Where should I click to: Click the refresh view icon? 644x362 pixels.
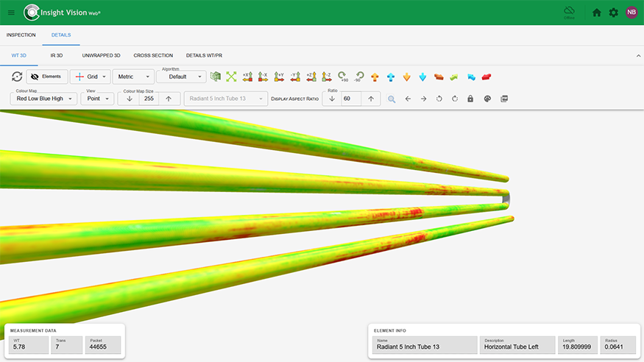tap(16, 77)
